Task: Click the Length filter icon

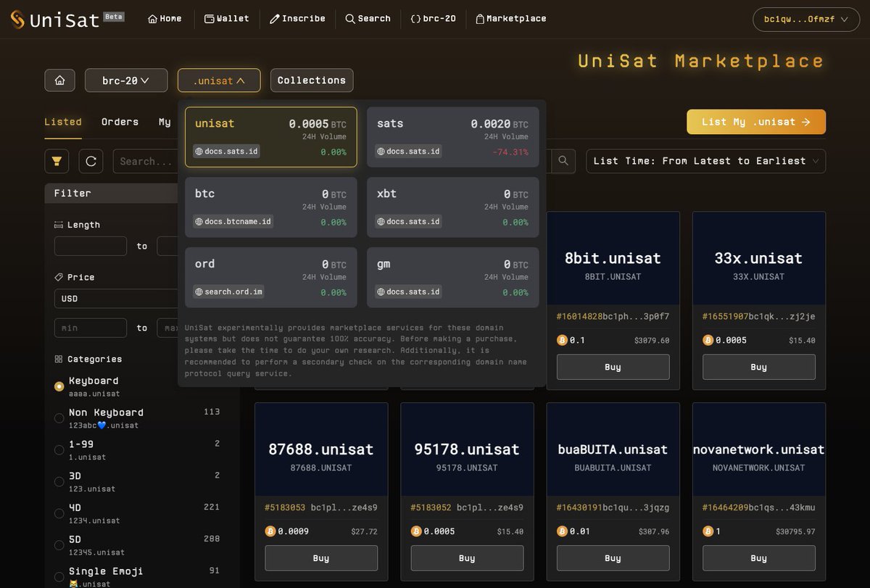Action: (x=59, y=225)
